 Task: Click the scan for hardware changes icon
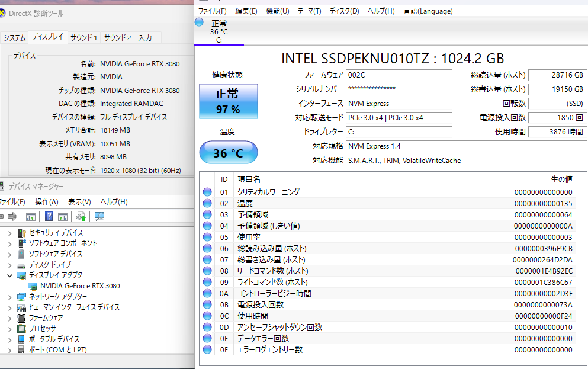tap(99, 216)
